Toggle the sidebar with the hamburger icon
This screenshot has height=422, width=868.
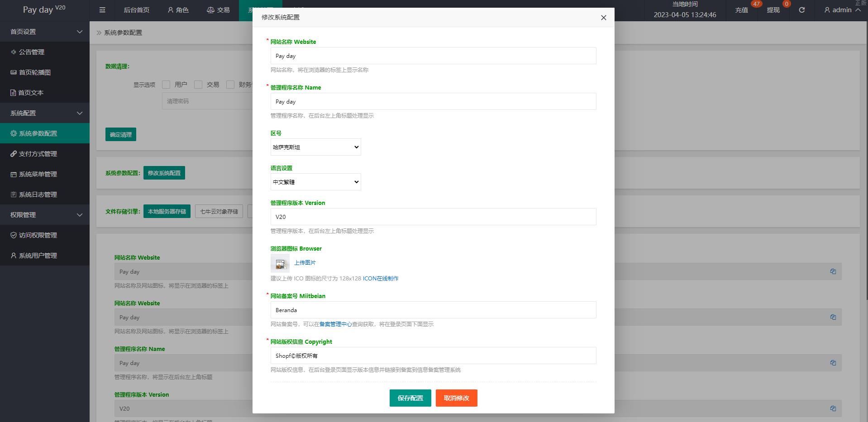pos(102,10)
